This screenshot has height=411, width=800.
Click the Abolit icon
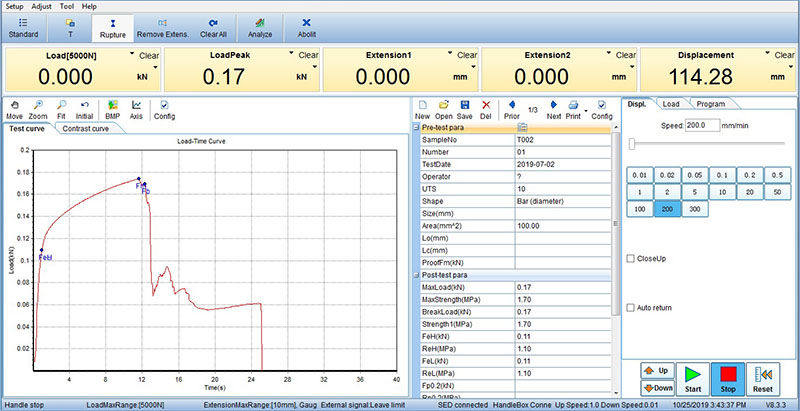(x=306, y=26)
